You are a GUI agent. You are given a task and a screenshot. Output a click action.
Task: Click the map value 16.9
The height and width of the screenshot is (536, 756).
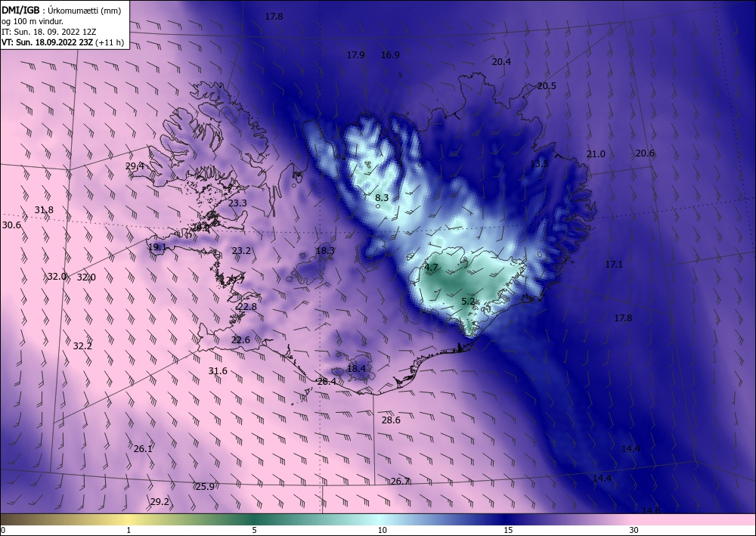pyautogui.click(x=390, y=55)
